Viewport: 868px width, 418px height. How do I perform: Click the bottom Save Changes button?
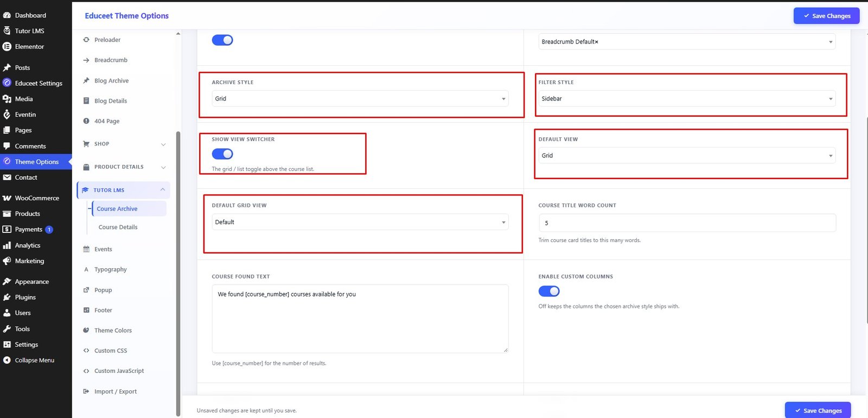tap(818, 410)
